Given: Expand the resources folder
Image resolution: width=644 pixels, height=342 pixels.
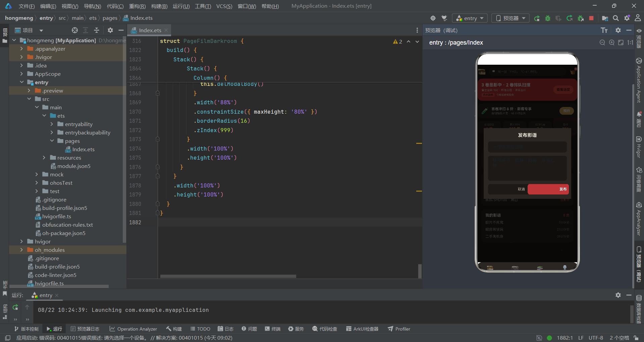Looking at the screenshot, I should [x=44, y=158].
